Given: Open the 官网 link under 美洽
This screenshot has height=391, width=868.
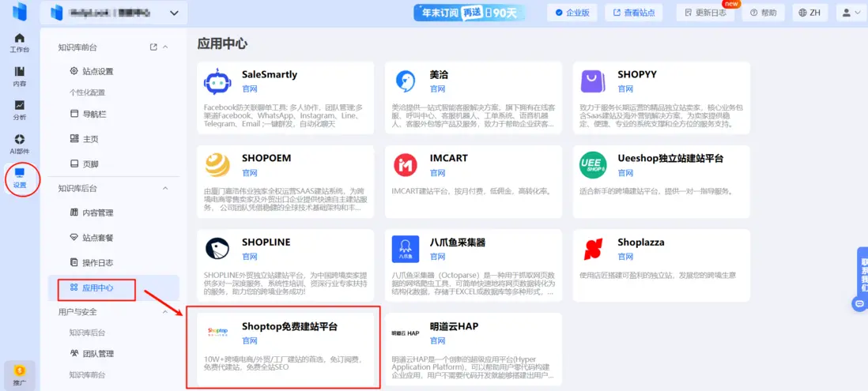Looking at the screenshot, I should coord(437,88).
